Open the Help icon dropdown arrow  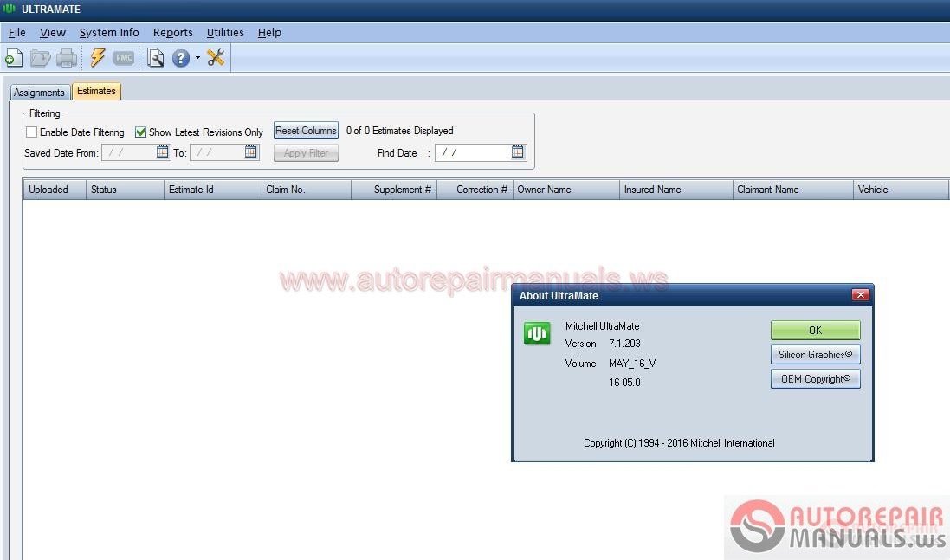[197, 58]
